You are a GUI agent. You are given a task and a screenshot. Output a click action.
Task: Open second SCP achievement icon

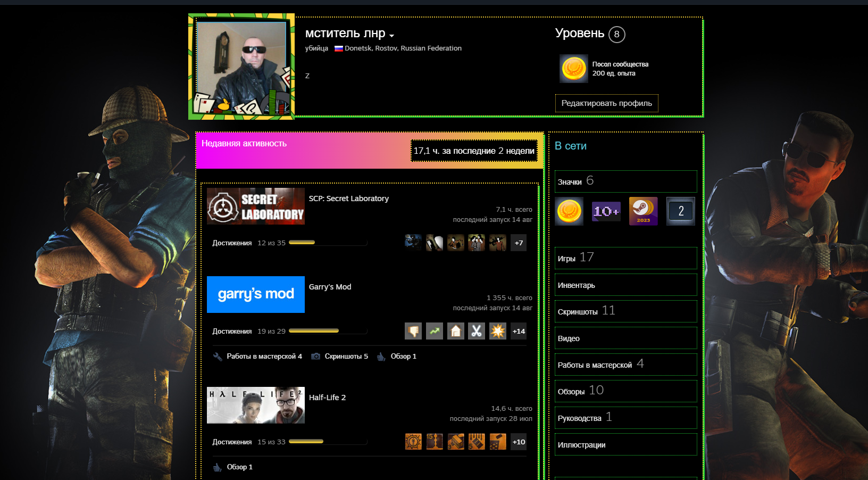pyautogui.click(x=435, y=243)
